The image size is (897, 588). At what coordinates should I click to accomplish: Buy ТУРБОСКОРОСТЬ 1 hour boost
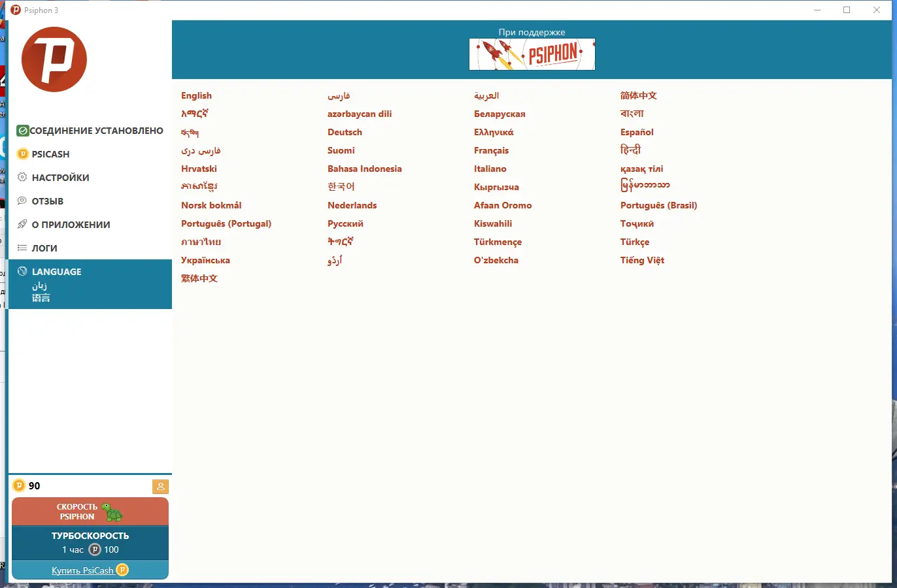click(90, 543)
